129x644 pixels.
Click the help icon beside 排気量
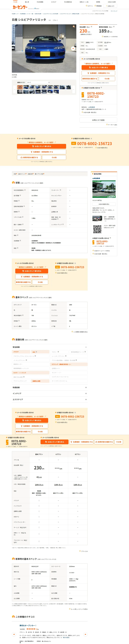(x=19, y=321)
